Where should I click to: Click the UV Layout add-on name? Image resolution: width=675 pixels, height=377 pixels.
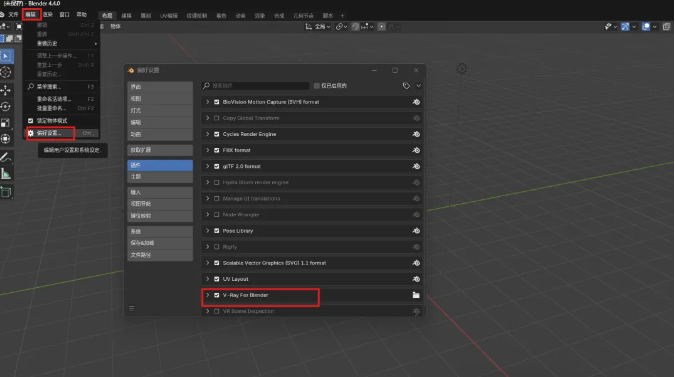tap(235, 279)
